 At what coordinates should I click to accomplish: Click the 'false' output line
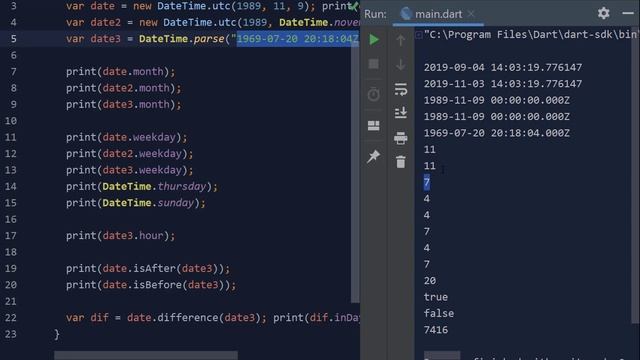point(439,313)
